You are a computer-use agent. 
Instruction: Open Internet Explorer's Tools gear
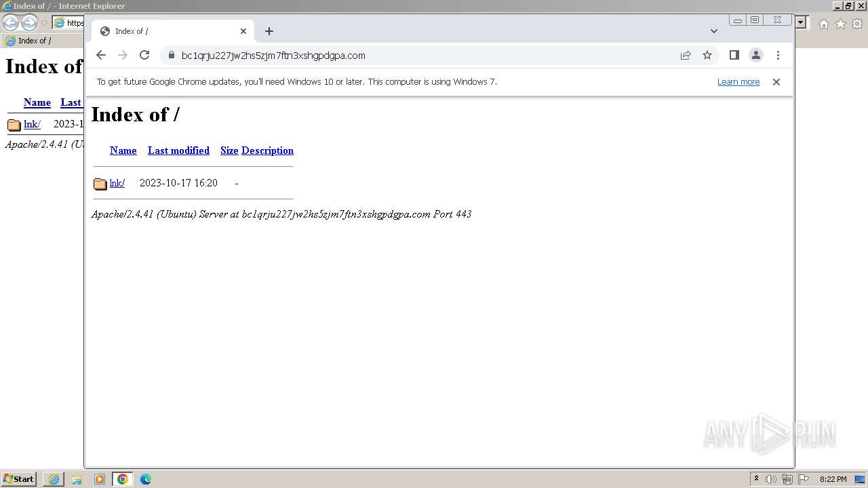856,24
